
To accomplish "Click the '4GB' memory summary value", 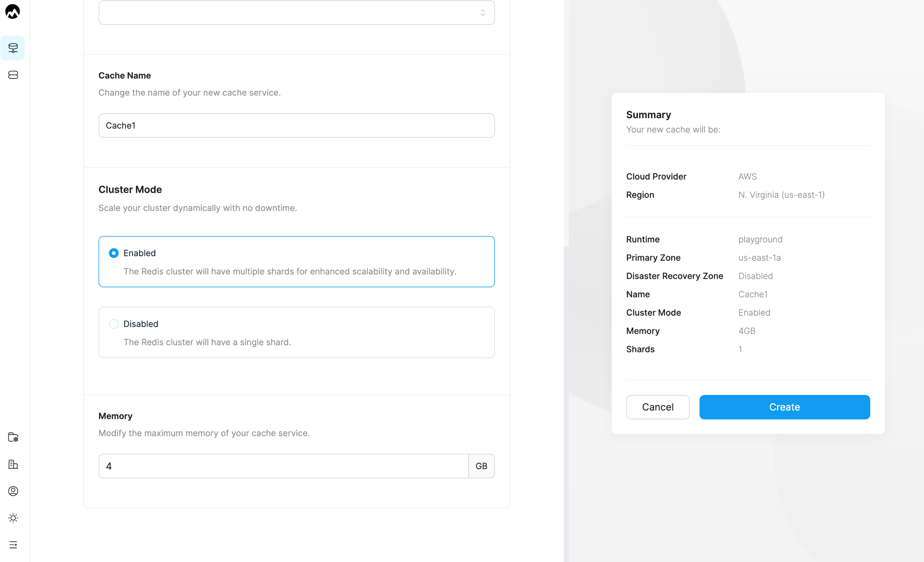I will 747,331.
